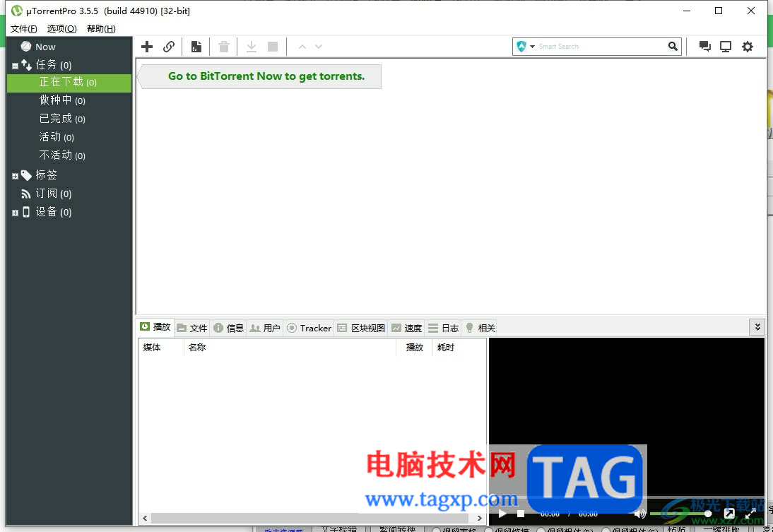Click the remote monitor toolbar icon
773x532 pixels.
coord(726,47)
